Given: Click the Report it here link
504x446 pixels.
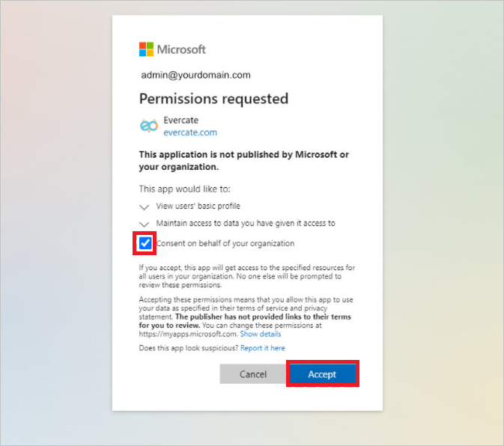Looking at the screenshot, I should tap(263, 348).
